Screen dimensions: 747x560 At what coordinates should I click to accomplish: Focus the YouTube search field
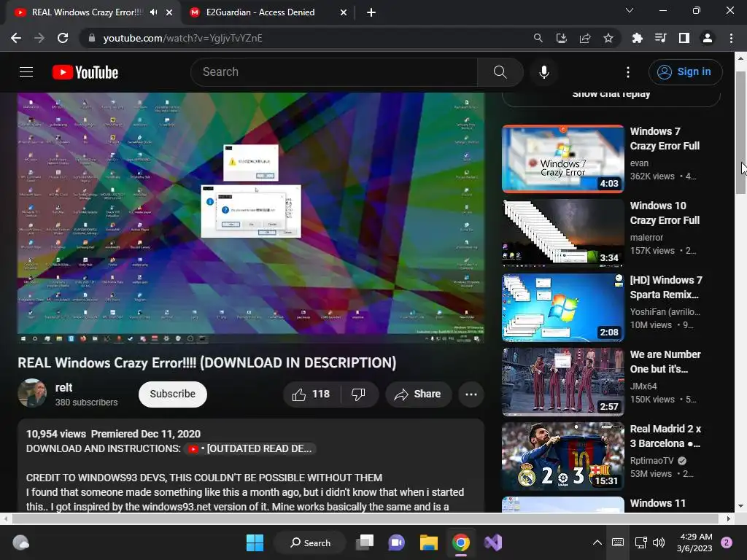tap(334, 72)
